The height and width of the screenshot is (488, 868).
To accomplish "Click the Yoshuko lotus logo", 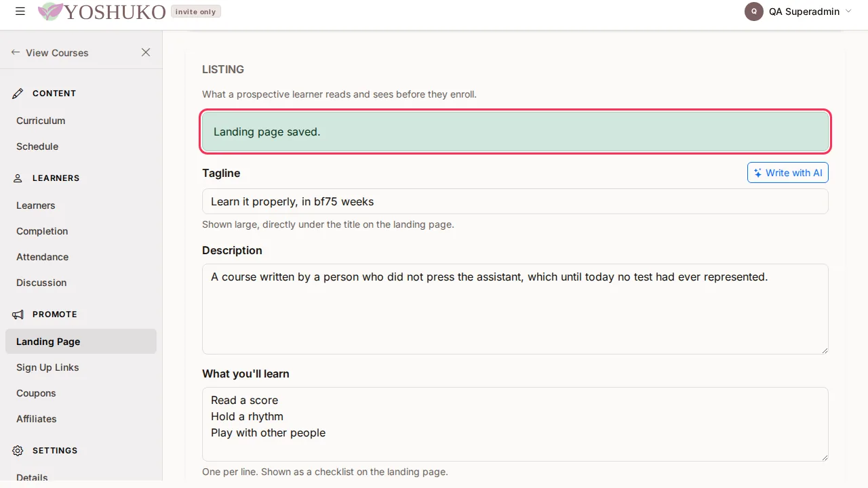I will (50, 12).
